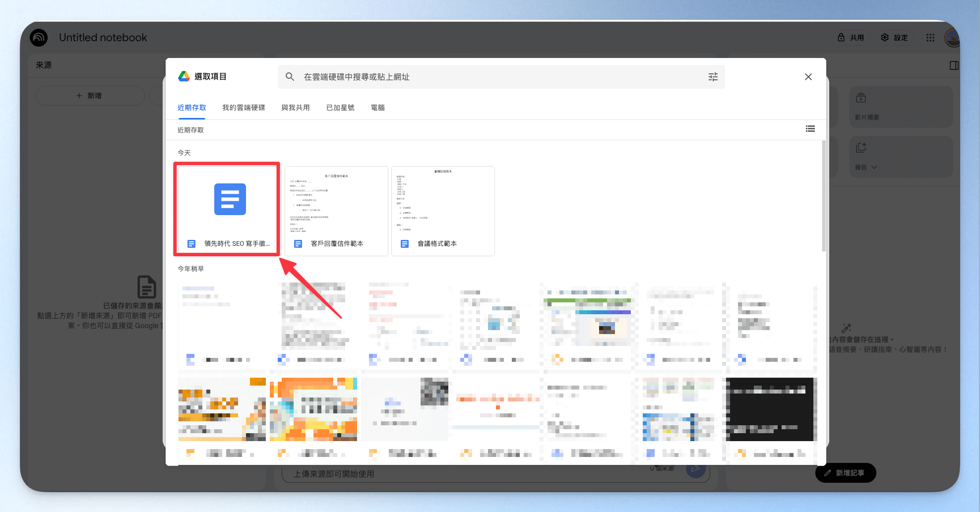980x512 pixels.
Task: Click the 共用 lock share button
Action: pyautogui.click(x=851, y=38)
